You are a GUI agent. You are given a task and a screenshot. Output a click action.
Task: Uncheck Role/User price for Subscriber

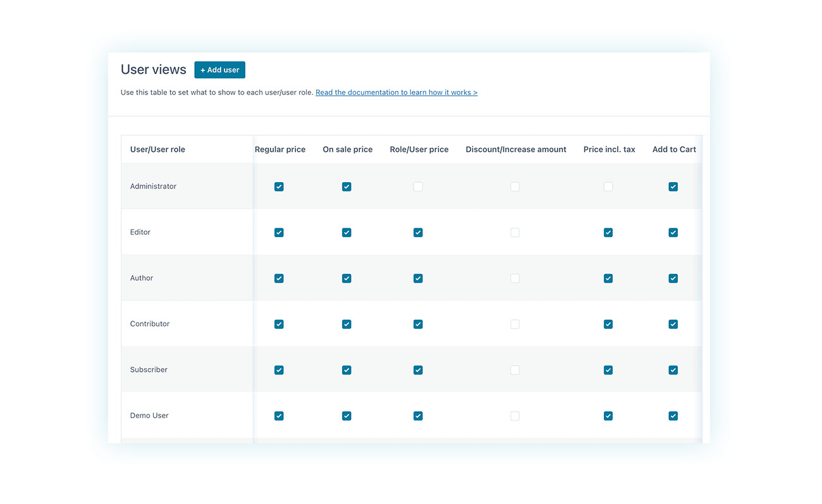tap(418, 370)
